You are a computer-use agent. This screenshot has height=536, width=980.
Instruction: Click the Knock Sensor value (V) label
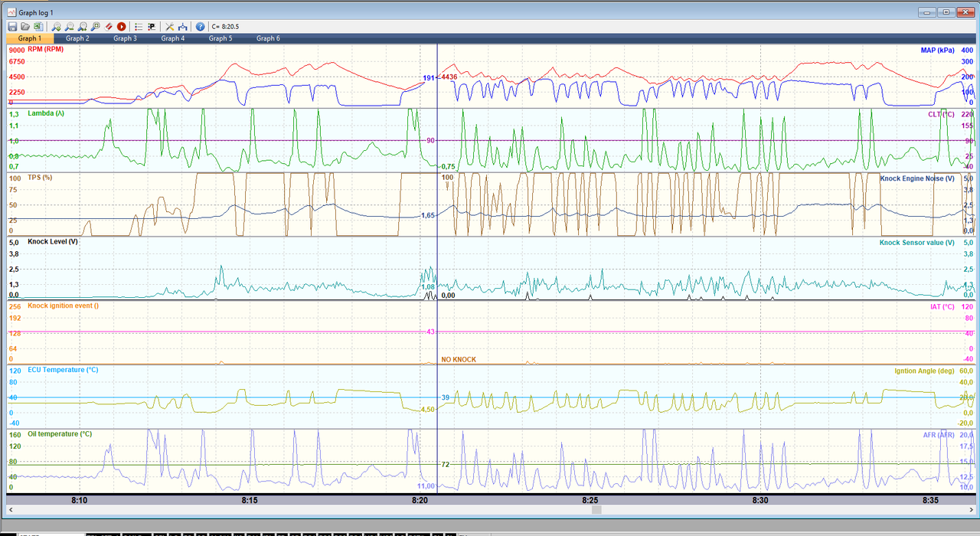click(x=917, y=242)
